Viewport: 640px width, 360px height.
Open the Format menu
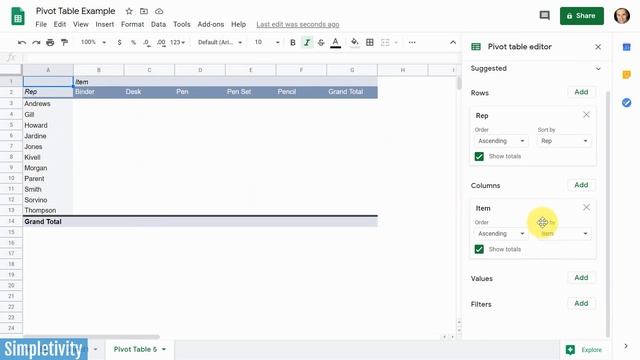132,24
